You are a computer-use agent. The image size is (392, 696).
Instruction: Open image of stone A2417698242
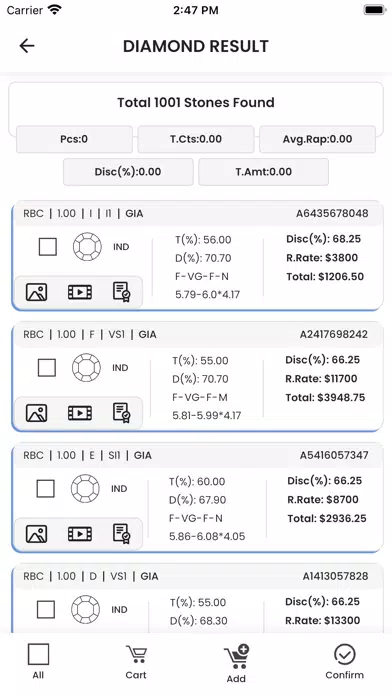click(x=36, y=413)
